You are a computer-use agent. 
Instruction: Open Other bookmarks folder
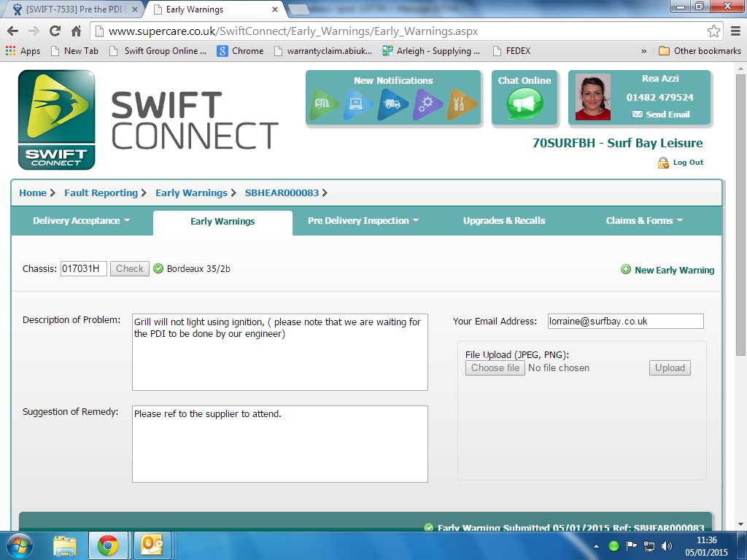click(x=700, y=51)
